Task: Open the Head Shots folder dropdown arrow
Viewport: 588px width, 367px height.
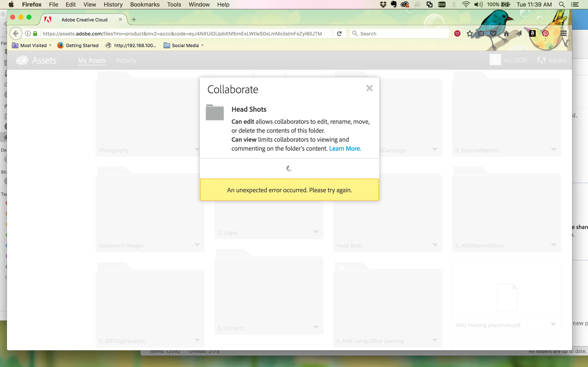Action: click(435, 245)
